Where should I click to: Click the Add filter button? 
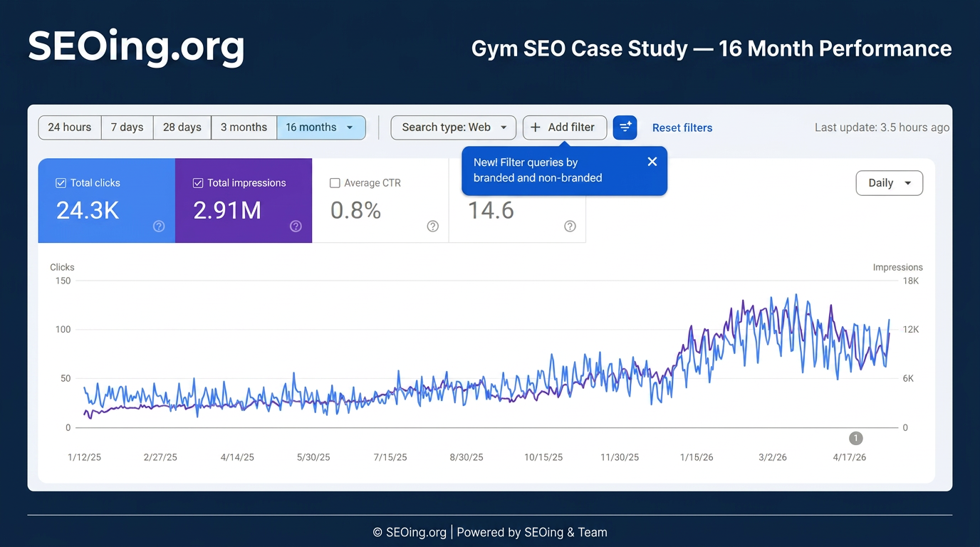[x=564, y=127]
